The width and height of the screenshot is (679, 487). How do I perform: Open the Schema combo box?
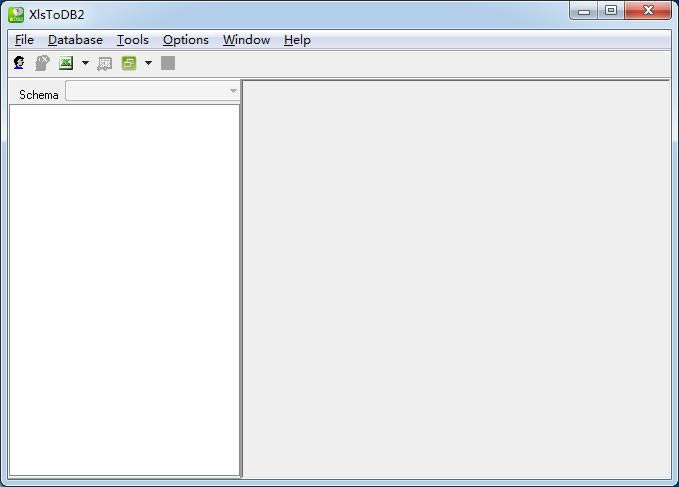click(153, 92)
